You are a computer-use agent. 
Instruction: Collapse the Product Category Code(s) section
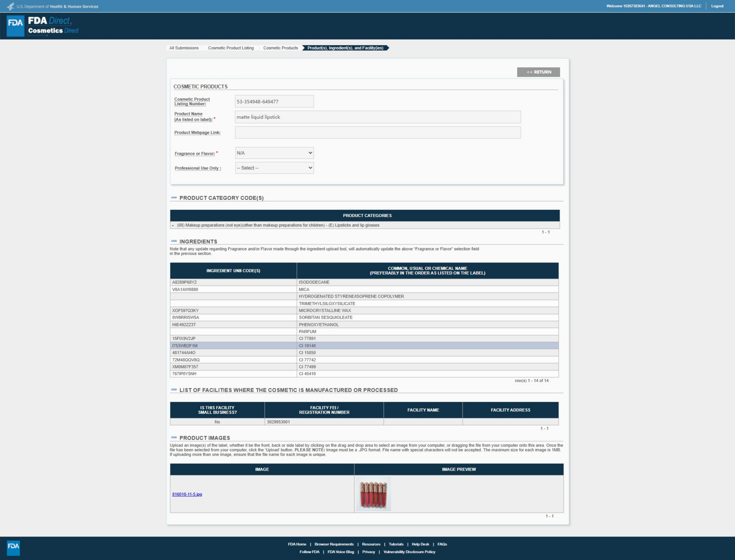[174, 198]
